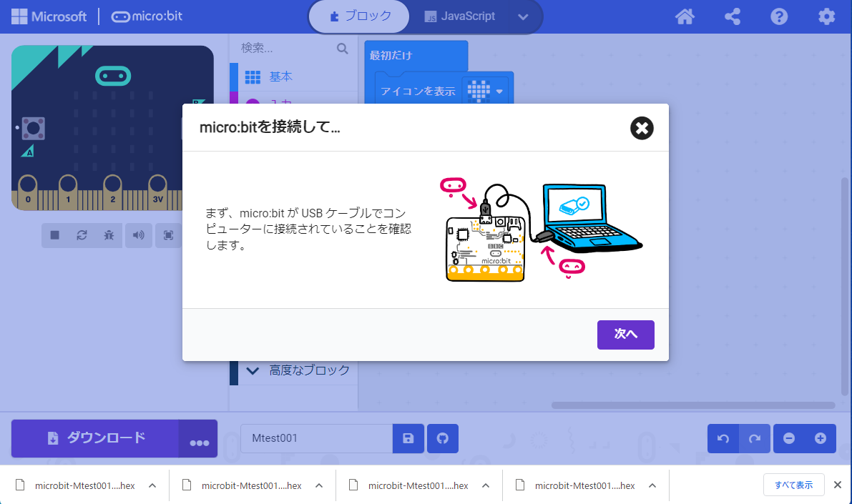Create GitHub repository icon button

coord(443,438)
